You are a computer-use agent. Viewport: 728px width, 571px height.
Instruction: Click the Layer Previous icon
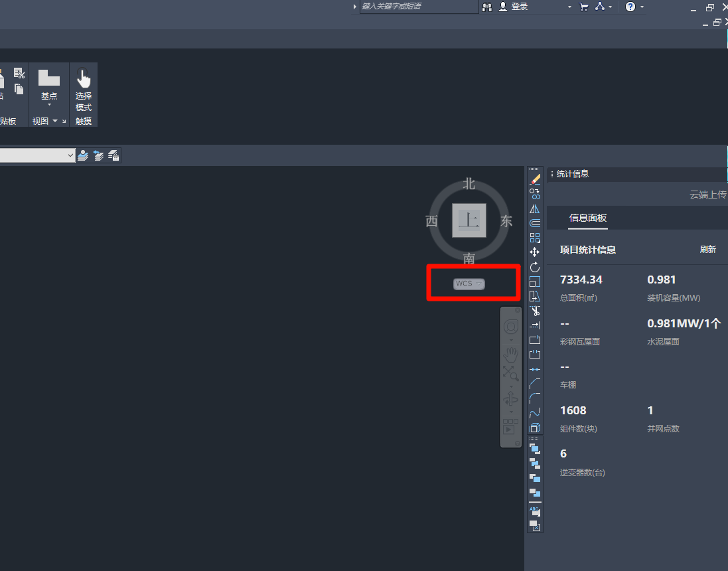[x=98, y=155]
